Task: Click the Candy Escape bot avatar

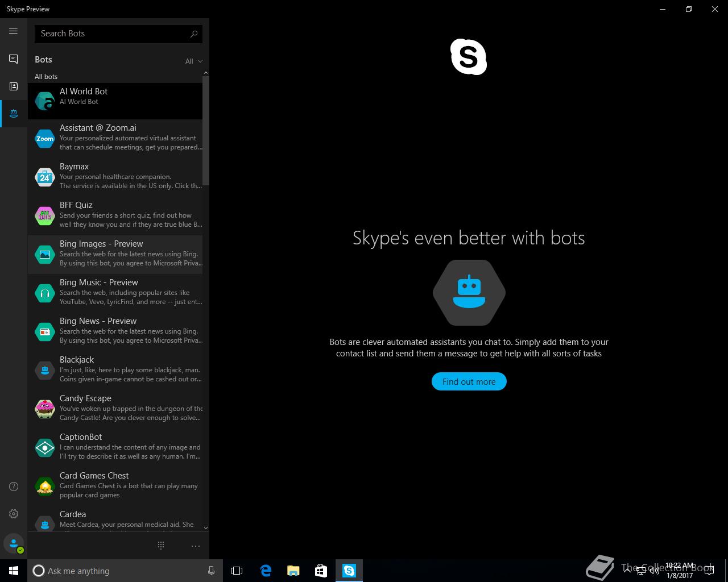Action: (x=45, y=409)
